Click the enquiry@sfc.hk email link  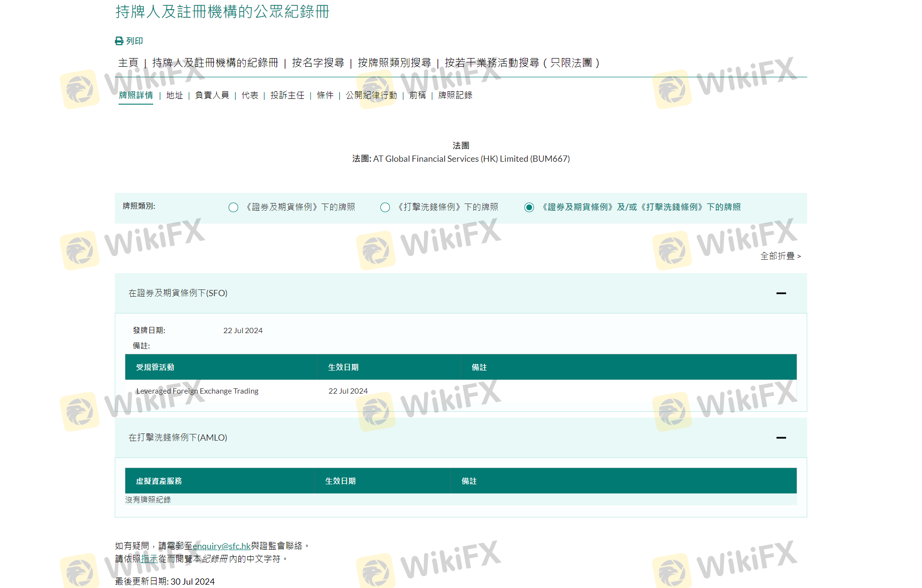(x=221, y=546)
